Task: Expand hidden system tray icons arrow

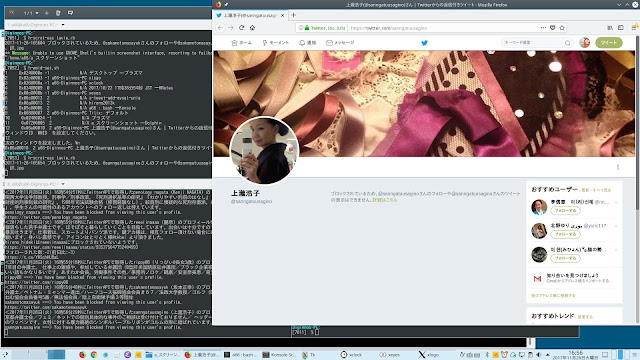Action: point(547,355)
